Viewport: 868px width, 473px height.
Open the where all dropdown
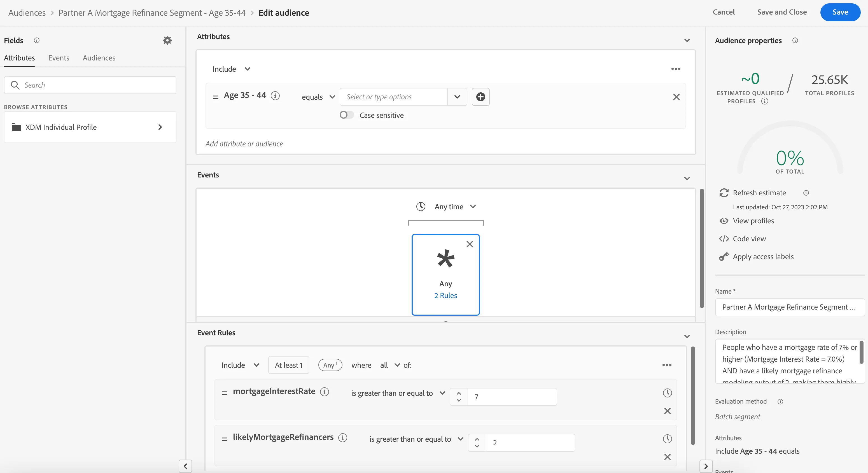(x=390, y=365)
